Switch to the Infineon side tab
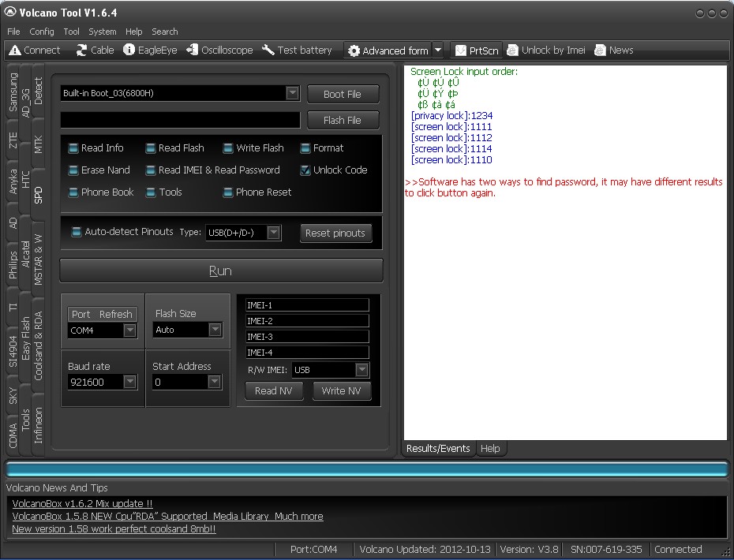Screen dimensions: 734x560 (38, 425)
